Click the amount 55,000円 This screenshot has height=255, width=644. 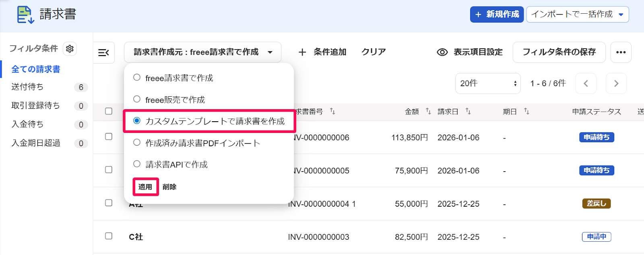[411, 204]
